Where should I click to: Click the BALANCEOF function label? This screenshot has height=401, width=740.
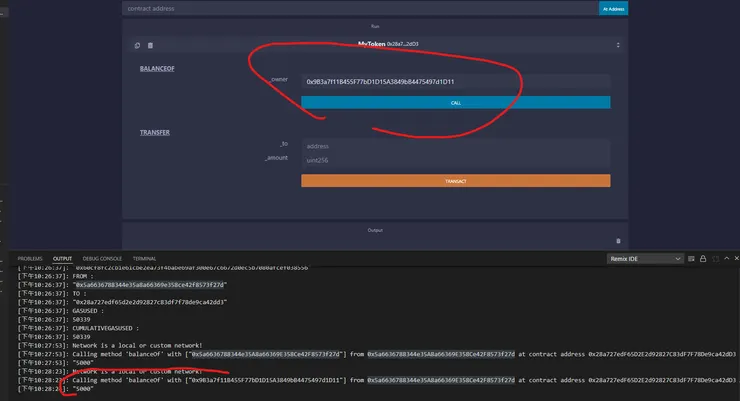(157, 68)
